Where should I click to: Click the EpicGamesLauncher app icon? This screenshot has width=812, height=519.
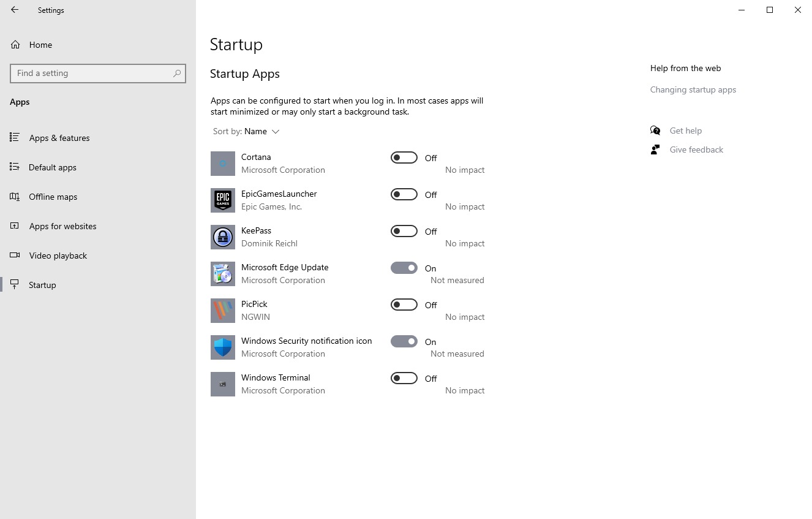tap(222, 200)
